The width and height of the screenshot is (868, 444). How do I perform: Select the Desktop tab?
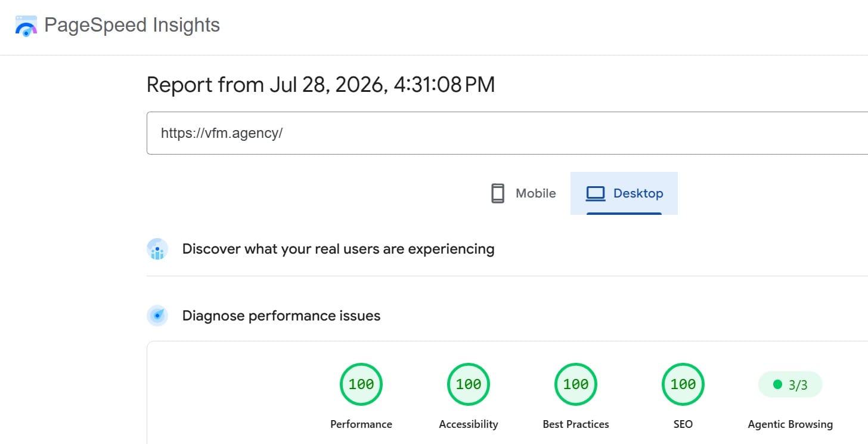(x=624, y=193)
